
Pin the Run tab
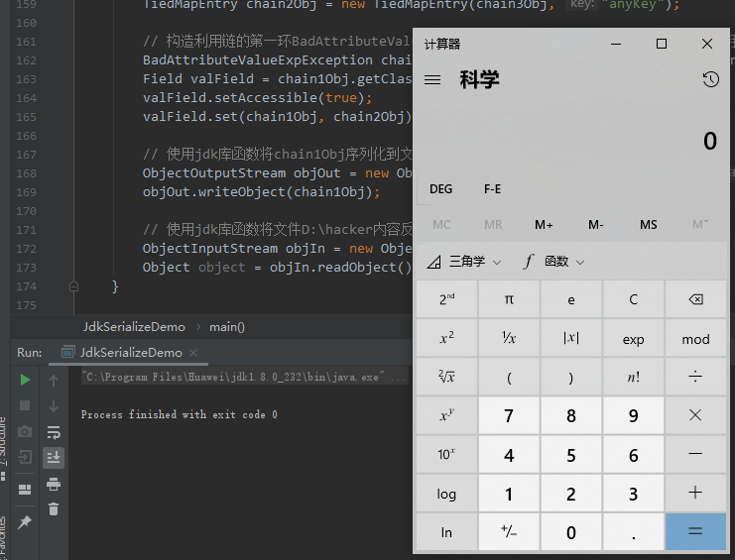point(25,521)
